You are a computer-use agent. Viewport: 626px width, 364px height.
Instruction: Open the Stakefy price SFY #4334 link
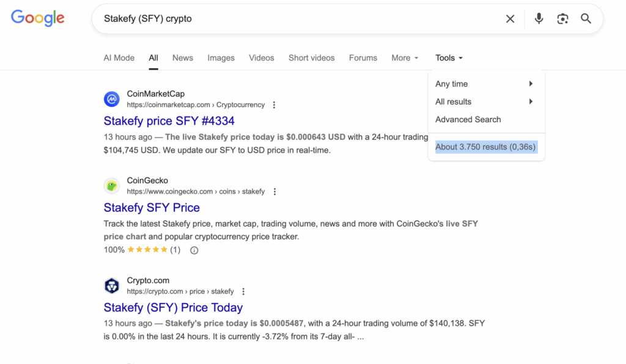[x=169, y=121]
